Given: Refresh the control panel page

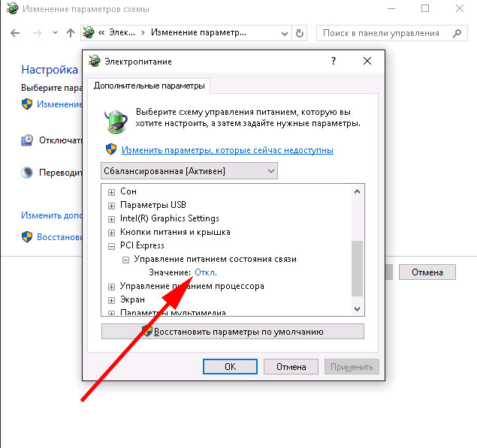Looking at the screenshot, I should pyautogui.click(x=300, y=33).
